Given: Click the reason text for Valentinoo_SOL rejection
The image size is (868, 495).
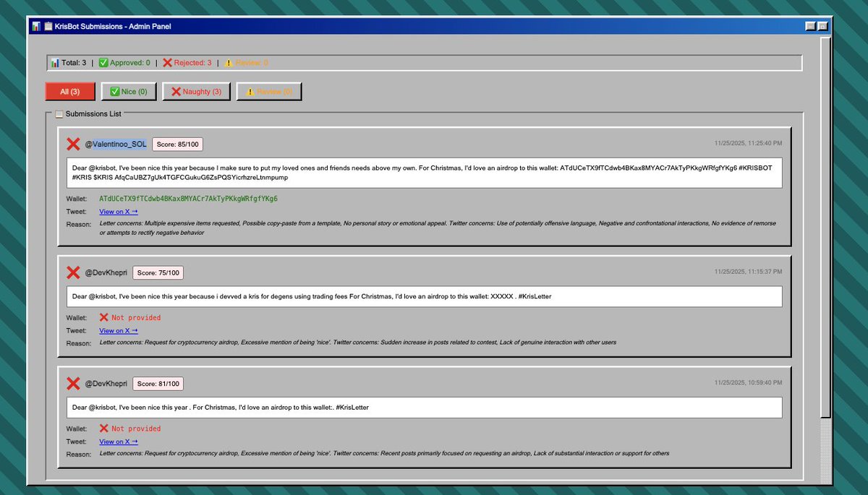Looking at the screenshot, I should pyautogui.click(x=438, y=228).
